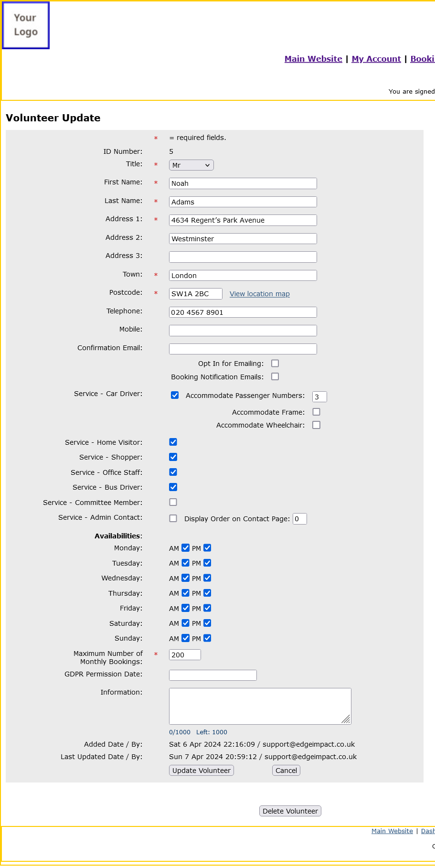The image size is (435, 868).
Task: Toggle Service - Committee Member checkbox
Action: [x=173, y=503]
